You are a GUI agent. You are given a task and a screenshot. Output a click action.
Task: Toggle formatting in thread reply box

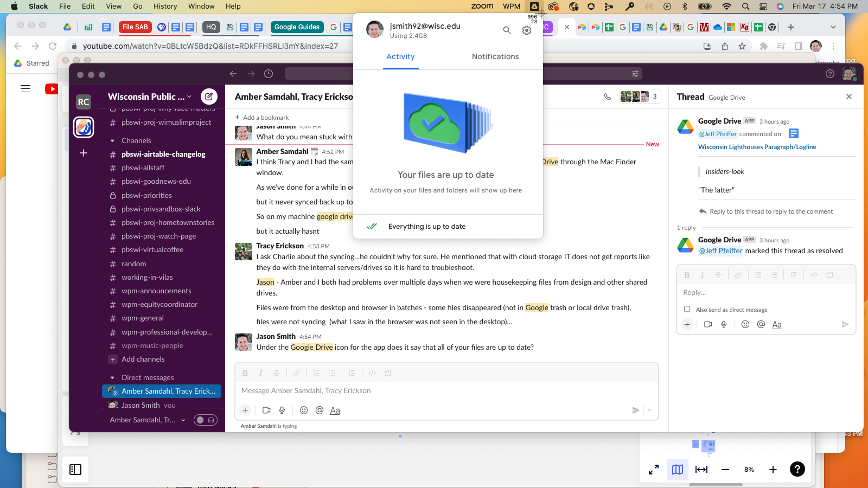click(x=777, y=324)
